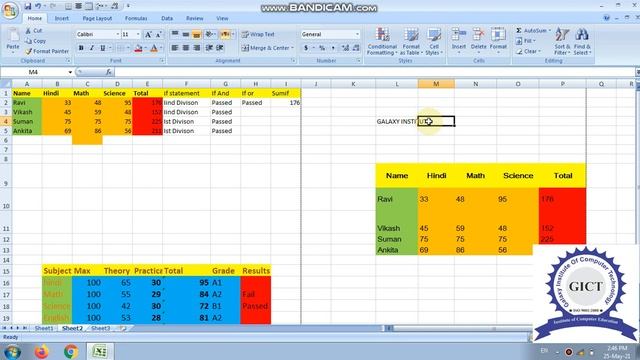Select the Sheet1 worksheet tab
The height and width of the screenshot is (360, 640).
pos(44,328)
